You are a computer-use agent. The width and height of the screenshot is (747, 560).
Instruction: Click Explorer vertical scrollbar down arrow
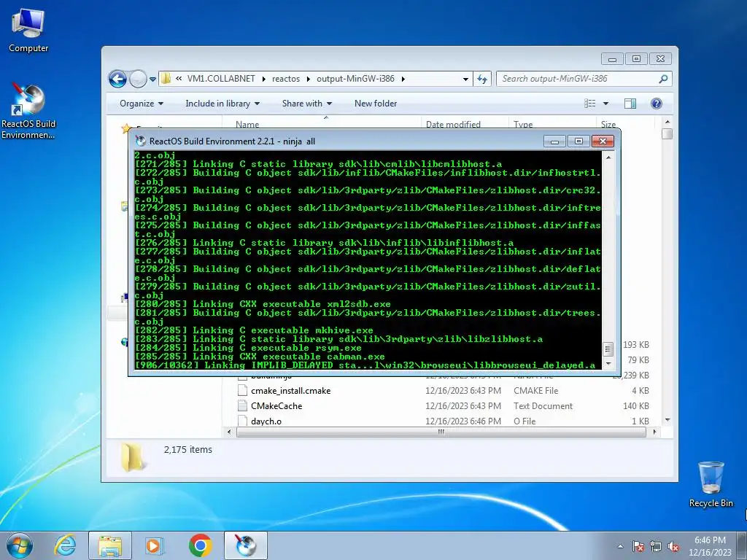click(x=667, y=420)
